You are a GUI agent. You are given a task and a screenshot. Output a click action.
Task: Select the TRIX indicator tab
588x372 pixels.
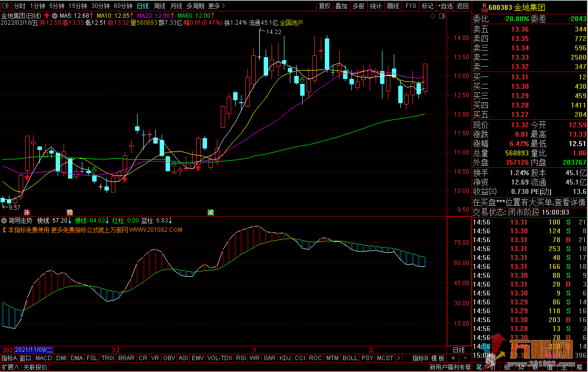[108, 358]
